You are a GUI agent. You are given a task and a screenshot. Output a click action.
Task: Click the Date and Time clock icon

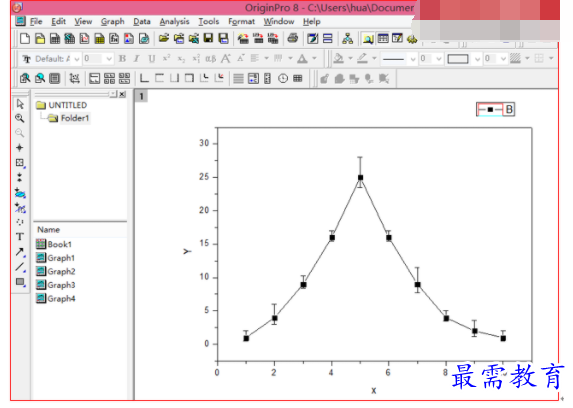283,78
